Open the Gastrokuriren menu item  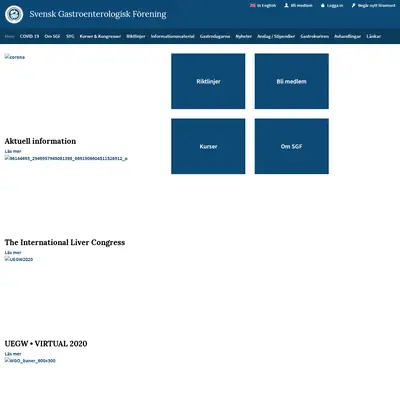click(x=315, y=36)
